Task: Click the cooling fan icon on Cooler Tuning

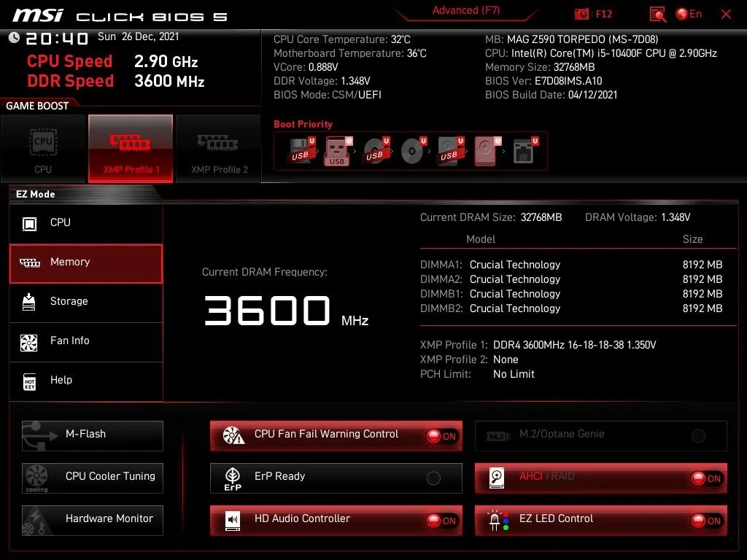Action: (36, 478)
